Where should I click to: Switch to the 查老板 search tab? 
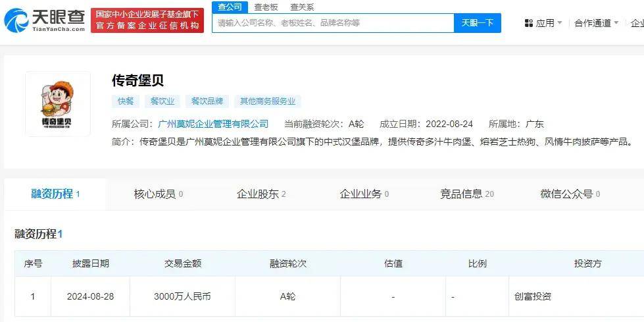pyautogui.click(x=266, y=7)
